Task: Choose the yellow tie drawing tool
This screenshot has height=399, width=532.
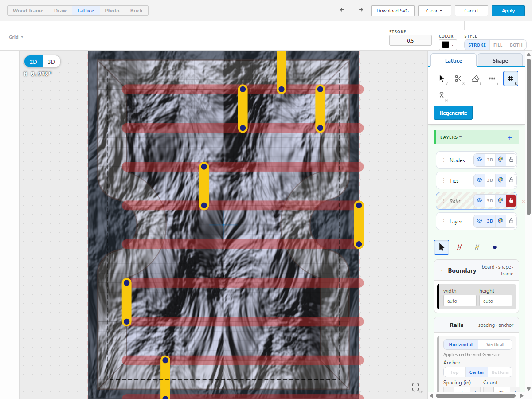Action: click(477, 247)
